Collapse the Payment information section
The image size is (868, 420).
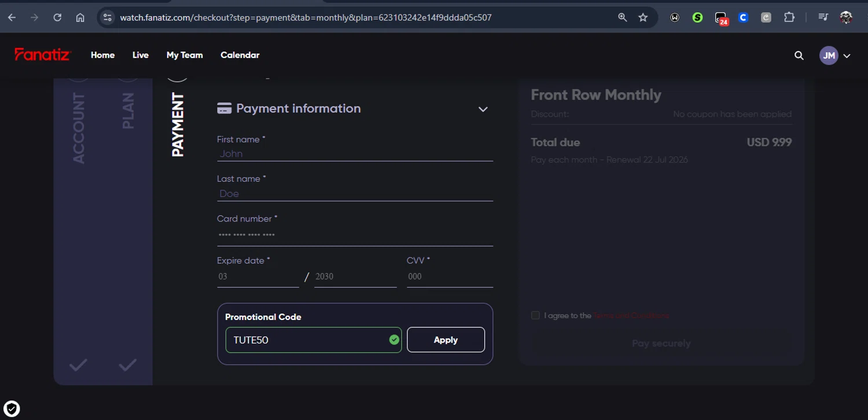point(483,109)
